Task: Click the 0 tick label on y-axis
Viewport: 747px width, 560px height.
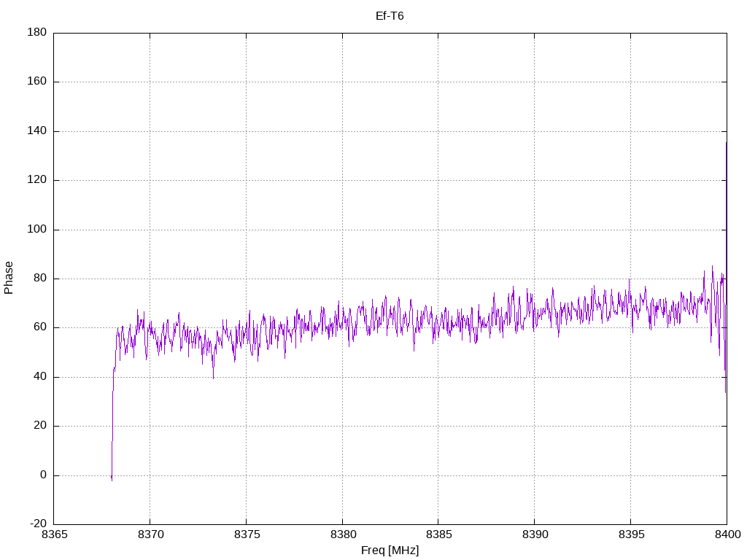Action: pyautogui.click(x=43, y=475)
